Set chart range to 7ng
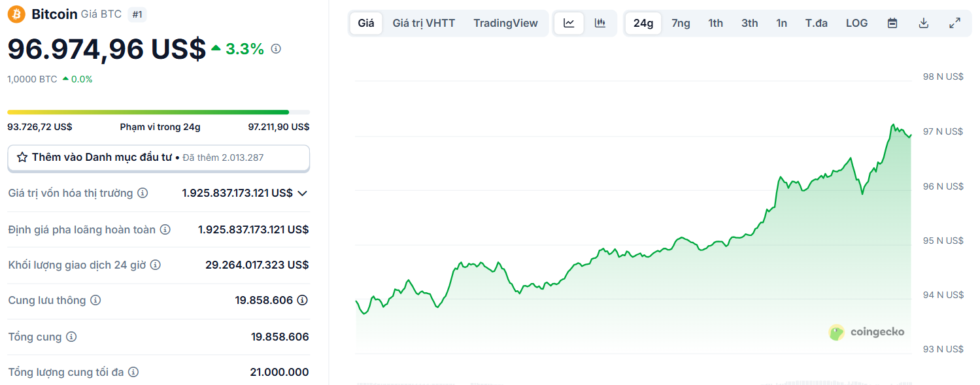 click(681, 24)
